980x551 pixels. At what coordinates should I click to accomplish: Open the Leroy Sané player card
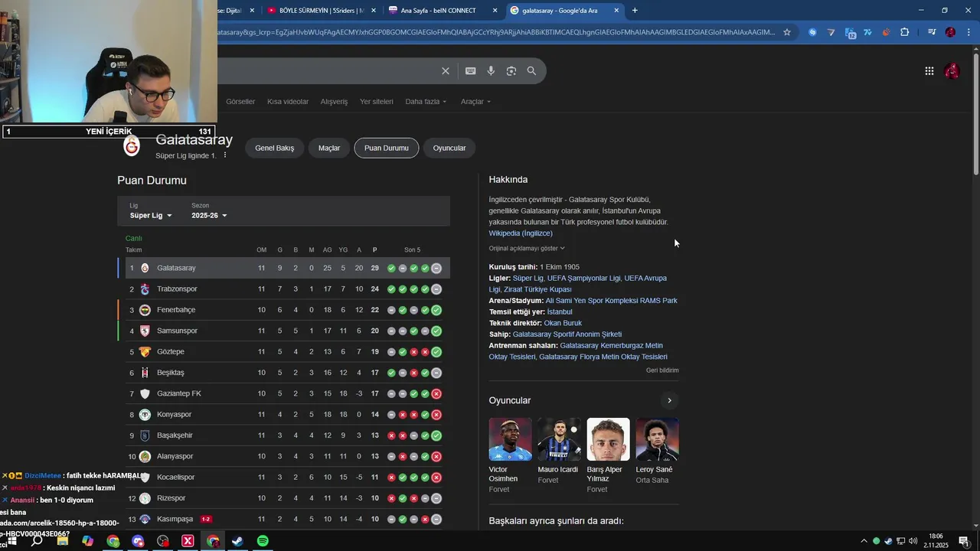(x=657, y=451)
